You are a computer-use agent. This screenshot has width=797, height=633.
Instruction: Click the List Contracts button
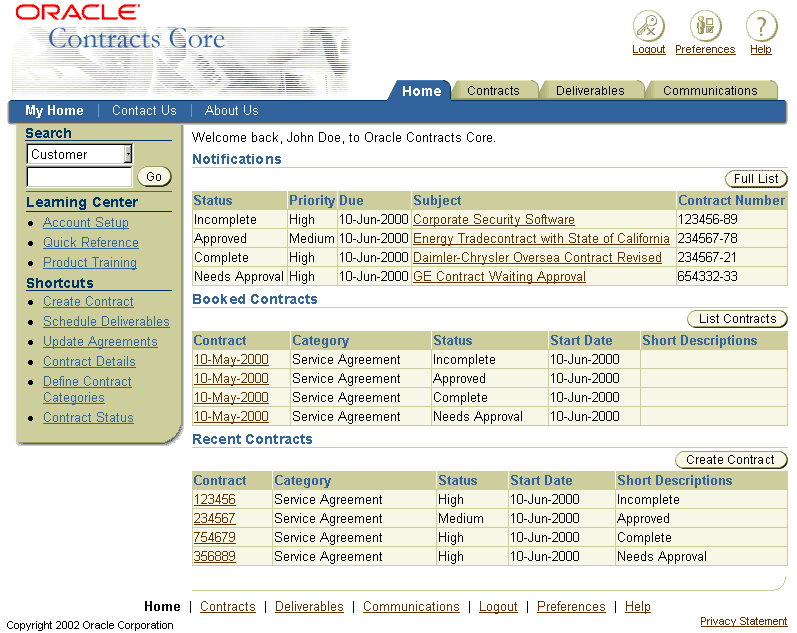(737, 319)
